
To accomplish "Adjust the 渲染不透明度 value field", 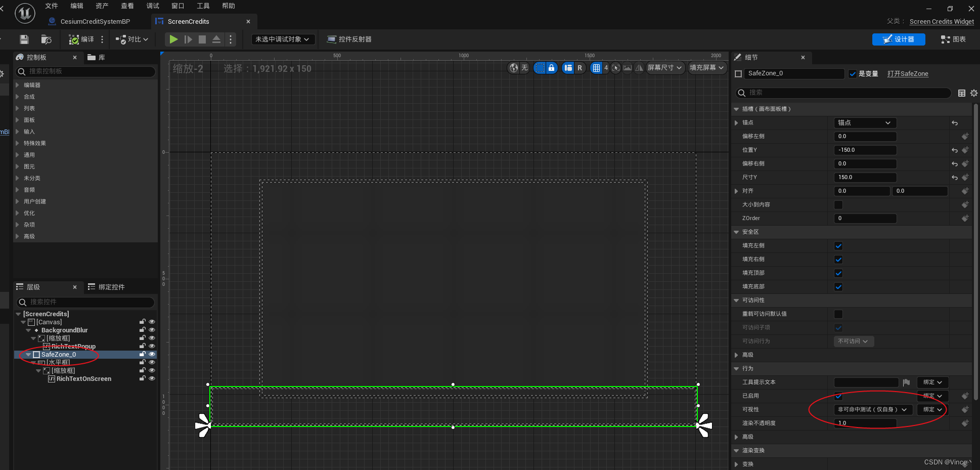I will [x=865, y=423].
